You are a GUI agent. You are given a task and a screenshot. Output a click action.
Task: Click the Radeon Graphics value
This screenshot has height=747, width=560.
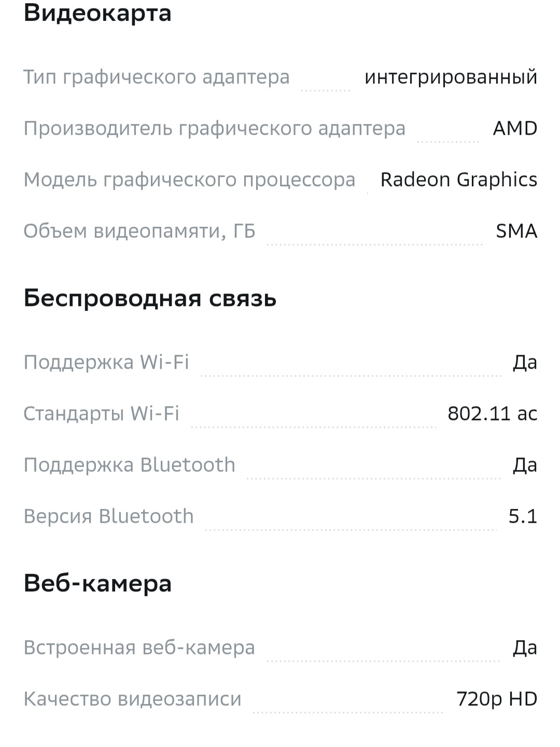tap(458, 179)
